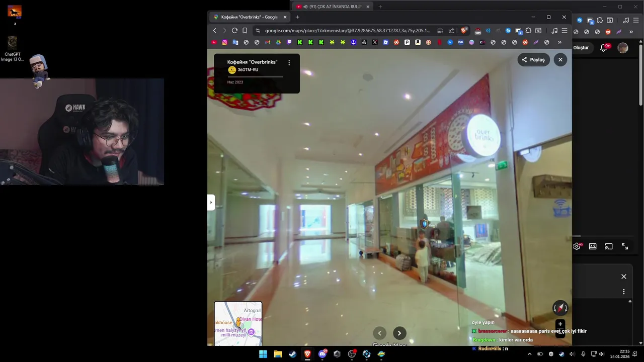Toggle miniplayer mode in YouTube player

593,246
